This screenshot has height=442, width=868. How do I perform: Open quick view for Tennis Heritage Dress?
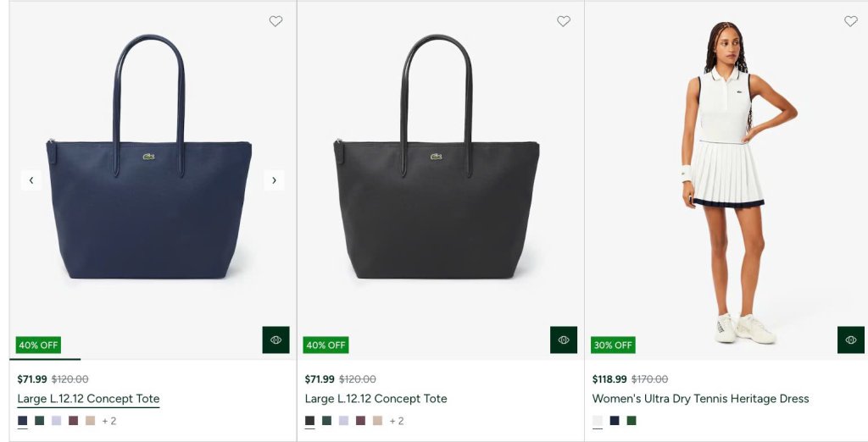tap(851, 340)
